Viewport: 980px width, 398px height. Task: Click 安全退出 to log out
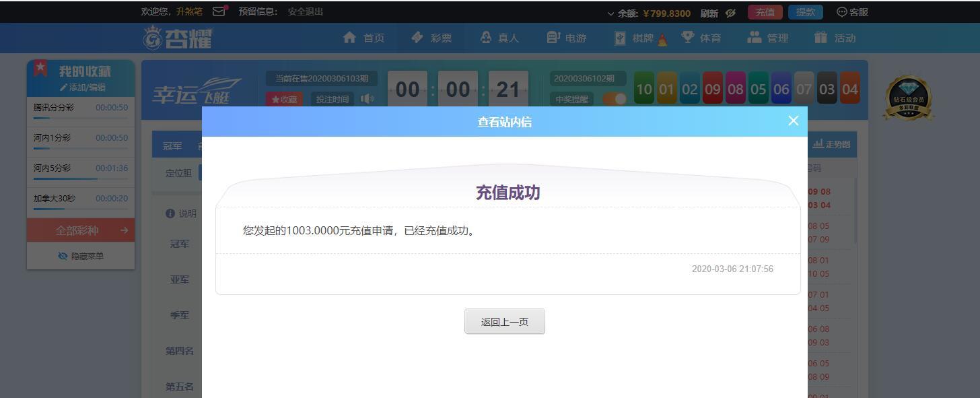[x=306, y=11]
